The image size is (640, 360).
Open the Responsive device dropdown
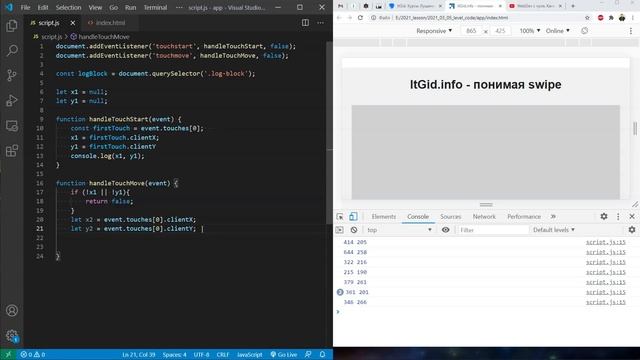coord(434,31)
